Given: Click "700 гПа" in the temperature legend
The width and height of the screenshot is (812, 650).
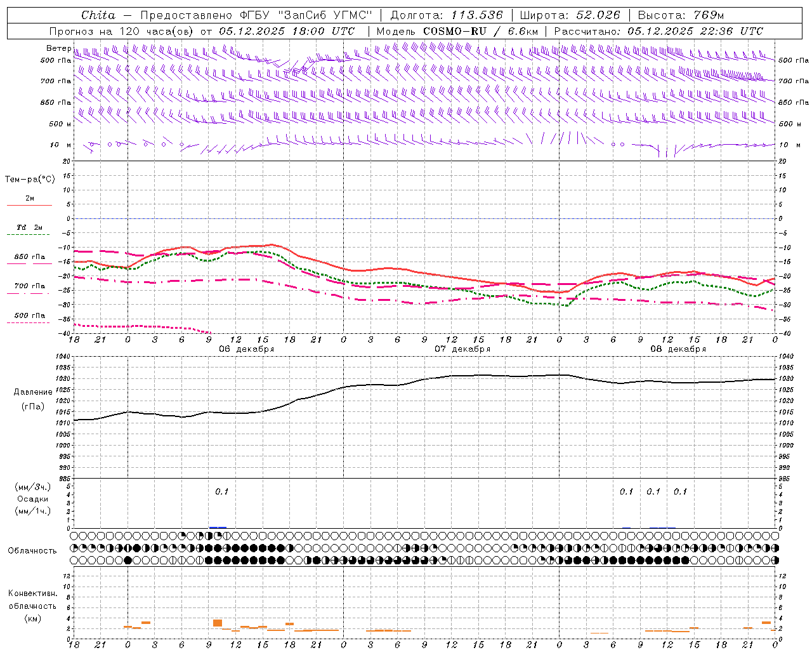Looking at the screenshot, I should tap(30, 286).
